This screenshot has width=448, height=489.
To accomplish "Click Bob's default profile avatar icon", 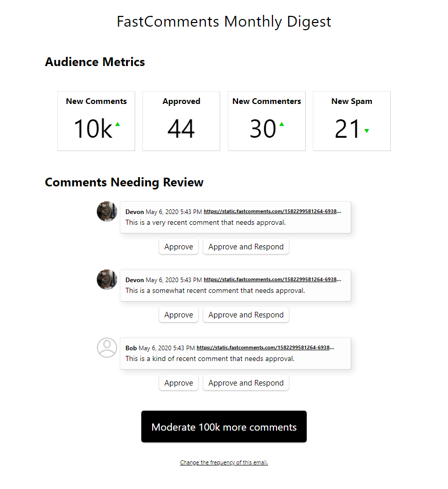I will 106,347.
